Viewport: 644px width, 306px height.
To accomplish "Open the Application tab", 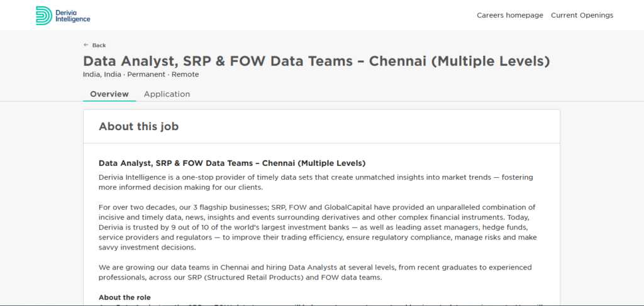I will coord(167,94).
